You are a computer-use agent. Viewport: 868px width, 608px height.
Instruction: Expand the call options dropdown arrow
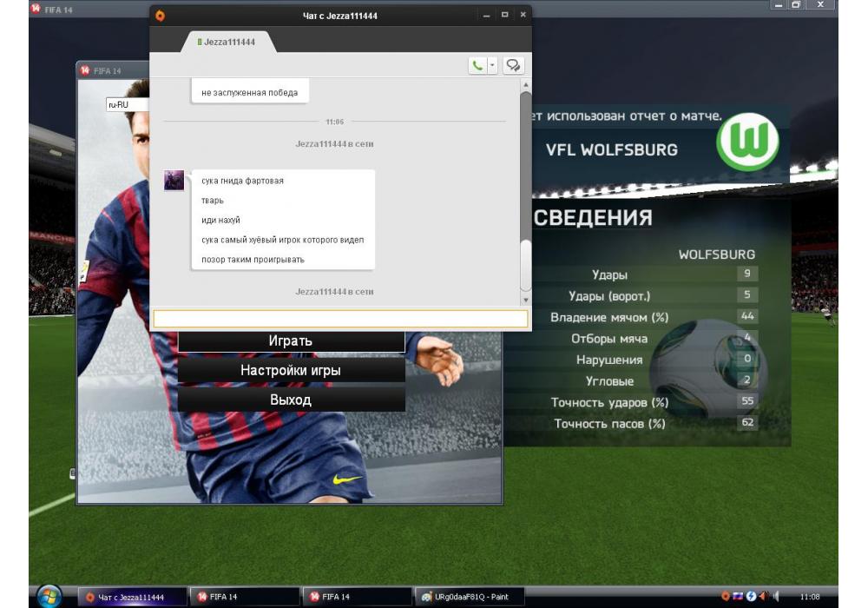coord(491,65)
